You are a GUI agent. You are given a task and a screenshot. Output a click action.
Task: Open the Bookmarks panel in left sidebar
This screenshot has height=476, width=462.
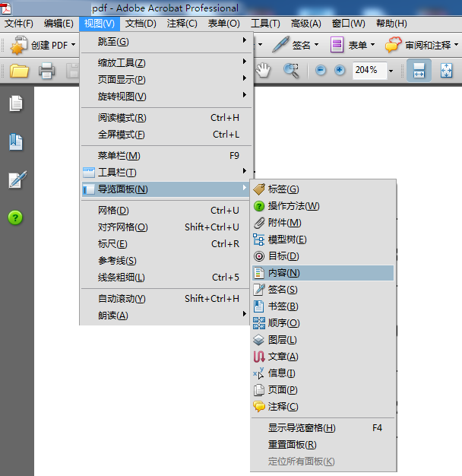click(16, 141)
